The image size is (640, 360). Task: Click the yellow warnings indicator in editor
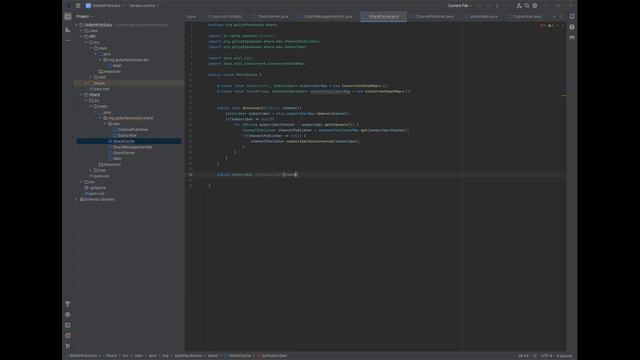(x=551, y=25)
